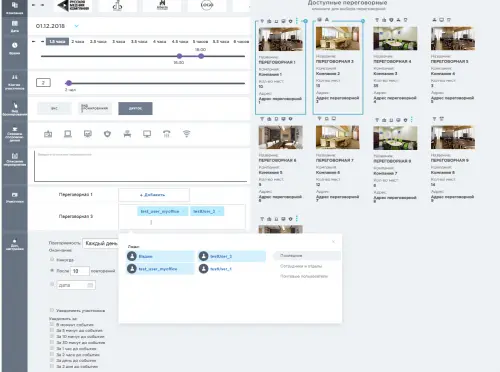Open the Time section clock icon in sidebar
The width and height of the screenshot is (500, 372).
14,45
